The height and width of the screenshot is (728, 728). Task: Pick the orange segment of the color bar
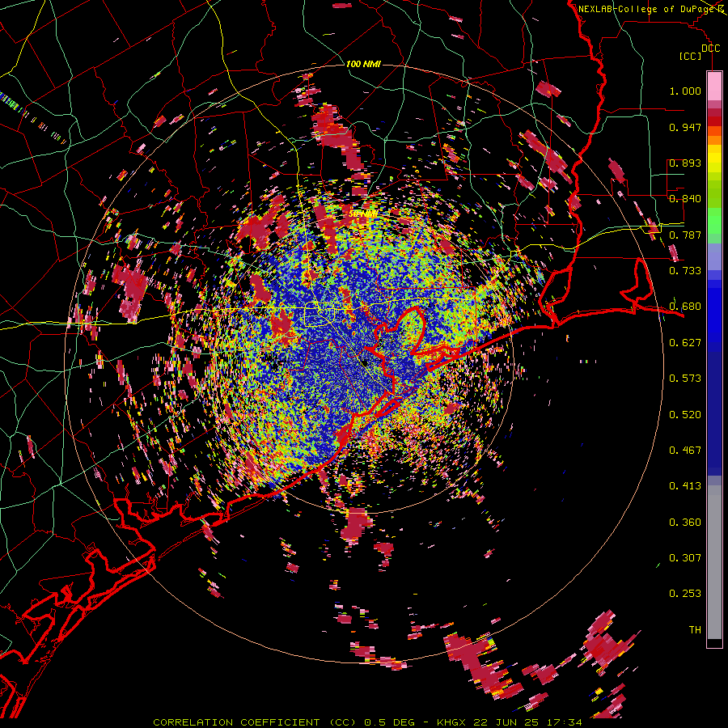coord(714,140)
